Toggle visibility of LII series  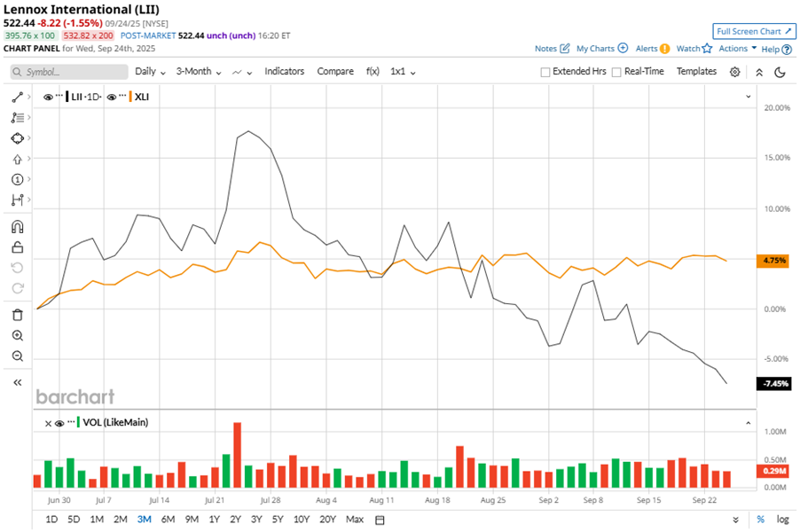point(48,97)
